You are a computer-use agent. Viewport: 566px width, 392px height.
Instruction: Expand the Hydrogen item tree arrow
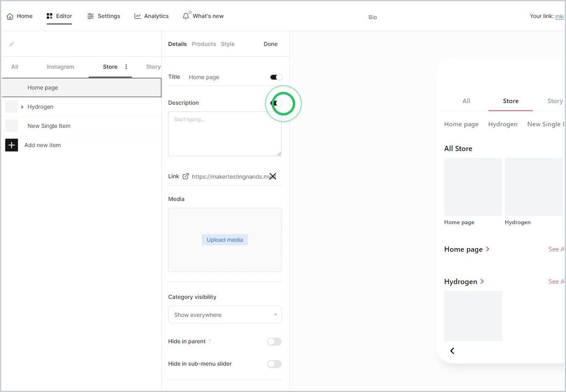22,107
